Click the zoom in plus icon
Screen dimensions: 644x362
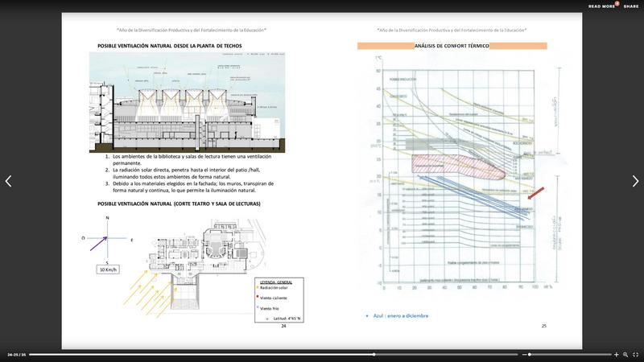coord(616,355)
